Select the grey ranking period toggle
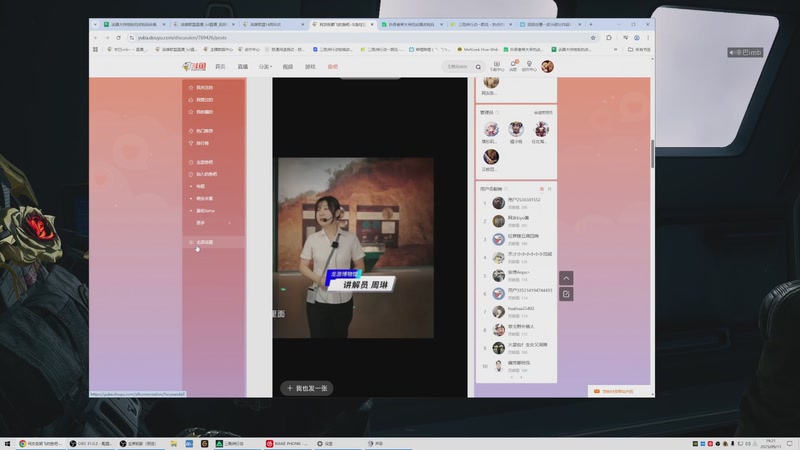800x450 pixels. pyautogui.click(x=549, y=189)
